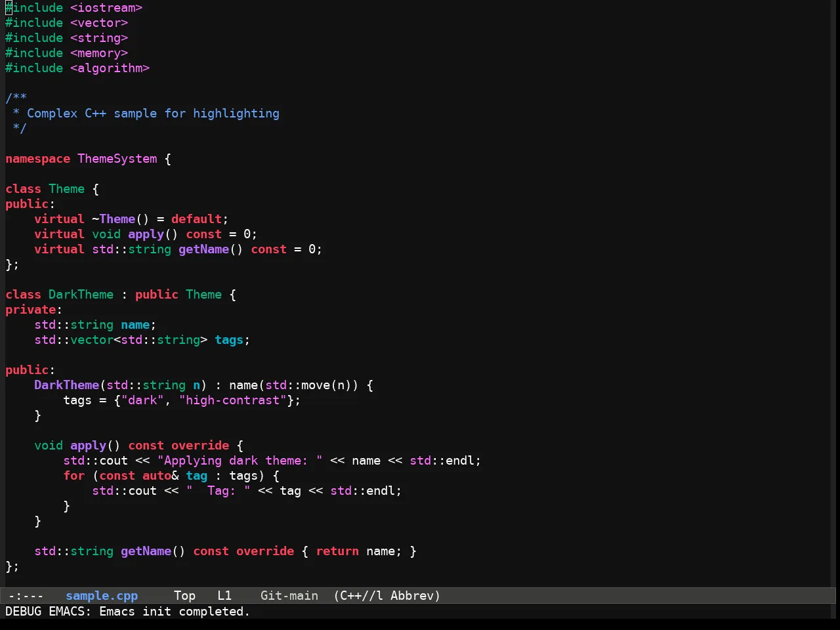The width and height of the screenshot is (840, 630).
Task: Click the string "Applying dark theme: "
Action: [x=240, y=461]
